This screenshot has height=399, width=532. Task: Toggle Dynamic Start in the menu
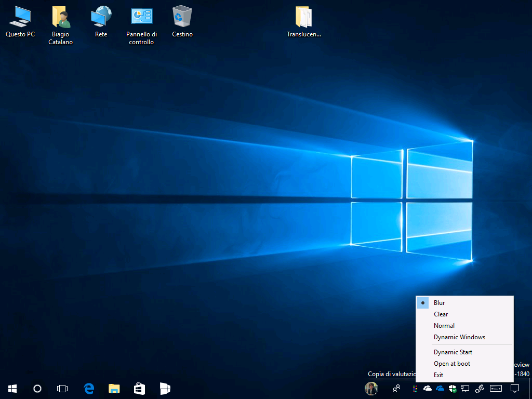point(464,352)
